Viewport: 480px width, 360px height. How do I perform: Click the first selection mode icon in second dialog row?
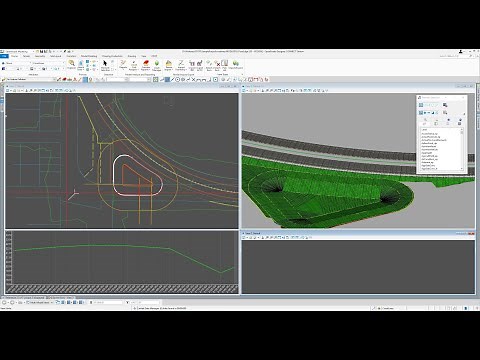point(421,113)
